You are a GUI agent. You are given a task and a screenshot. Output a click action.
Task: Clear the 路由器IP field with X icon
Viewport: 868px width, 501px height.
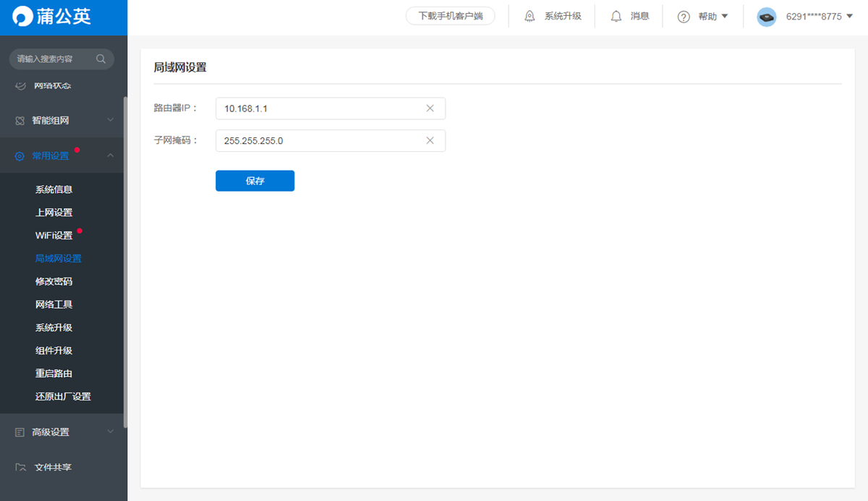coord(430,108)
